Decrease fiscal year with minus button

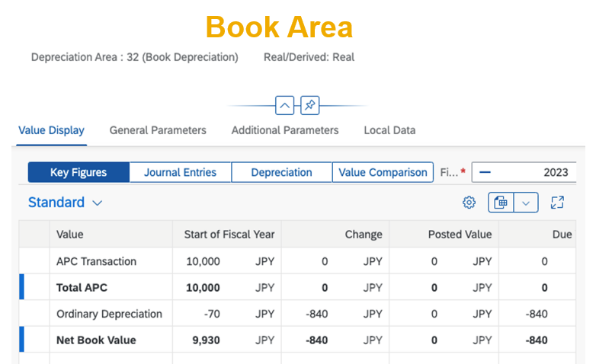(485, 172)
